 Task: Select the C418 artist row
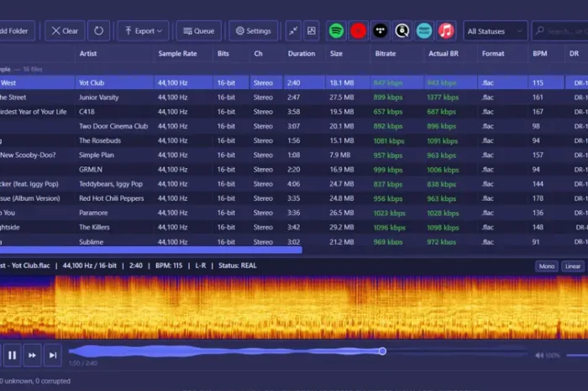tap(294, 112)
